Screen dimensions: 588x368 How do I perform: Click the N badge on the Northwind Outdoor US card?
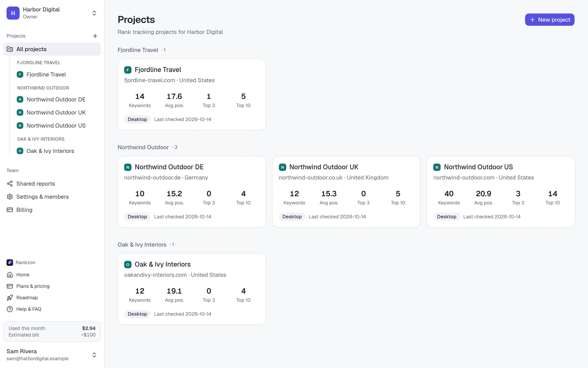[437, 167]
